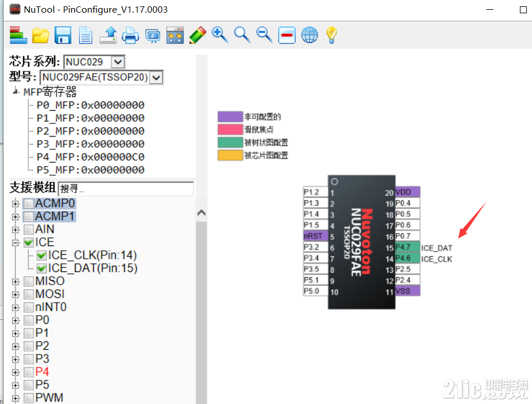The image size is (532, 404).
Task: Click the purple non-configurable legend swatch
Action: pos(230,116)
